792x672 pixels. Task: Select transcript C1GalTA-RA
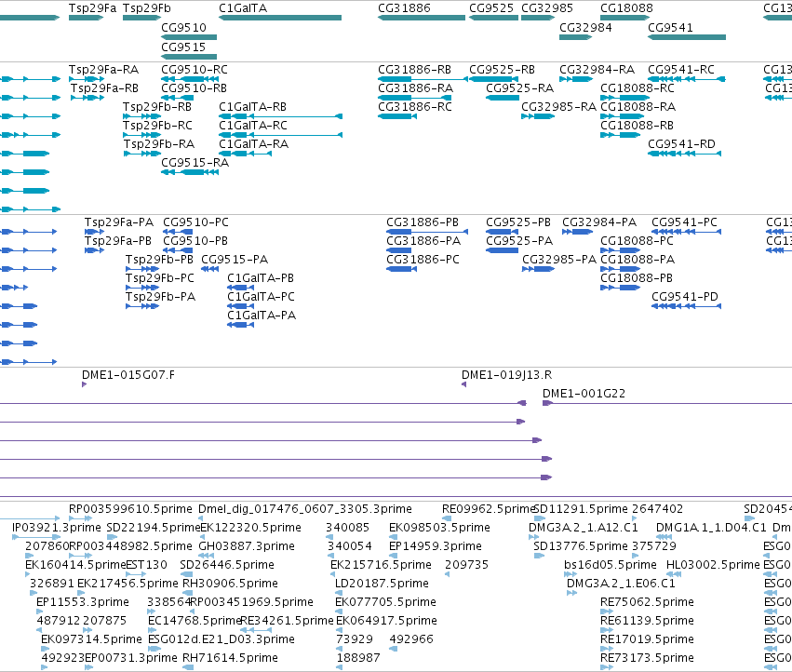[x=253, y=144]
